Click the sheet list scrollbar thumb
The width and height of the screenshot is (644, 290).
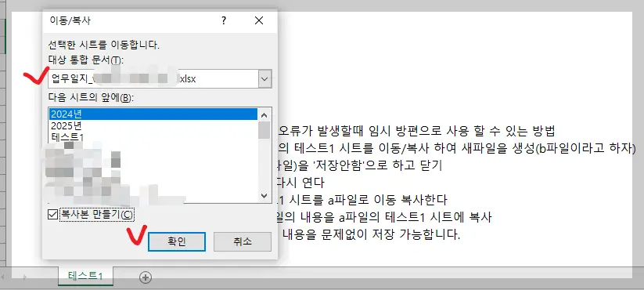(x=264, y=130)
